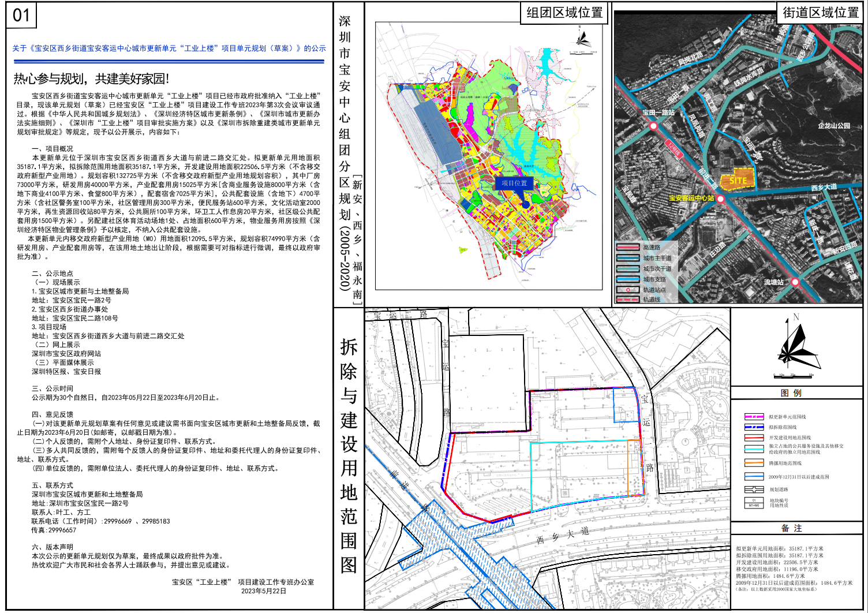Click the blue announcement title about 宝安客运中心
868x613 pixels.
[x=169, y=48]
